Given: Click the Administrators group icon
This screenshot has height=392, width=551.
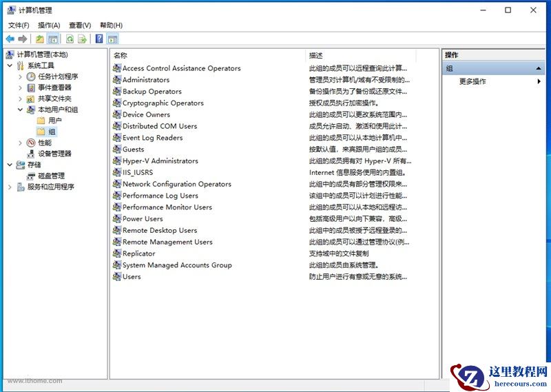Looking at the screenshot, I should [x=117, y=80].
